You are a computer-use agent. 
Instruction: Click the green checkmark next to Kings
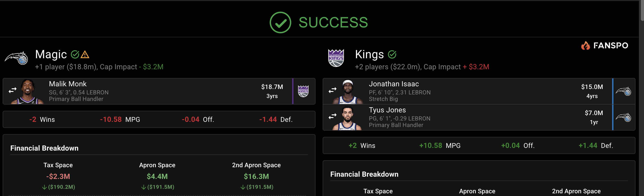click(x=392, y=54)
